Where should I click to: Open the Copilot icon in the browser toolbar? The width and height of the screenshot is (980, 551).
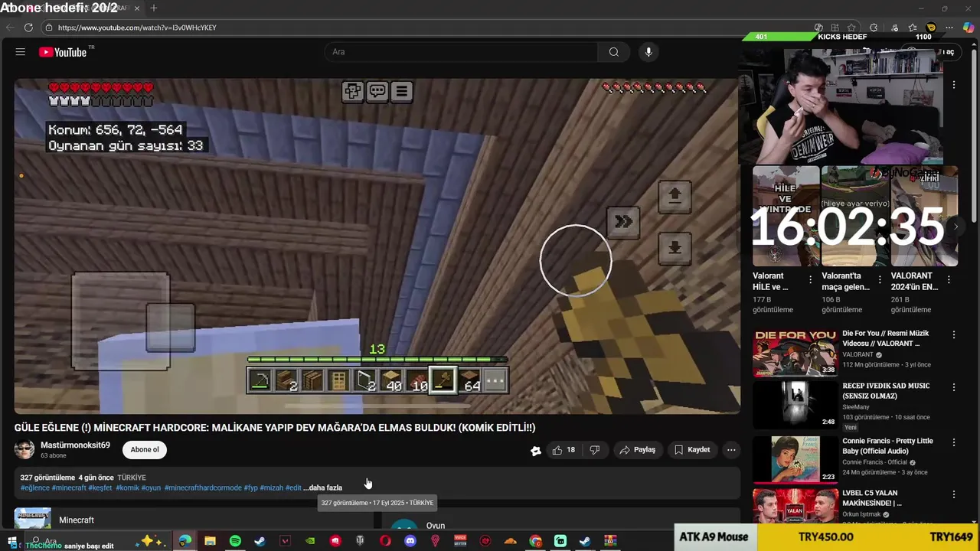969,28
